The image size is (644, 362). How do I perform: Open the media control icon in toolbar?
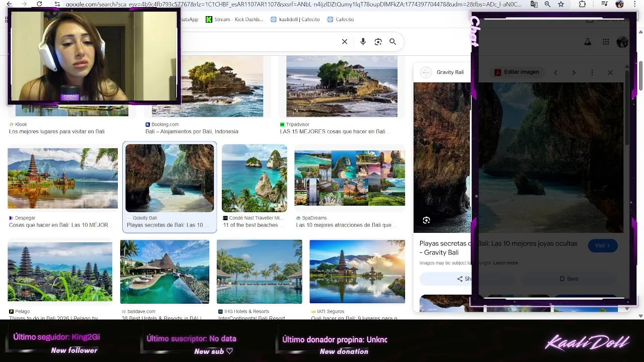tap(604, 4)
